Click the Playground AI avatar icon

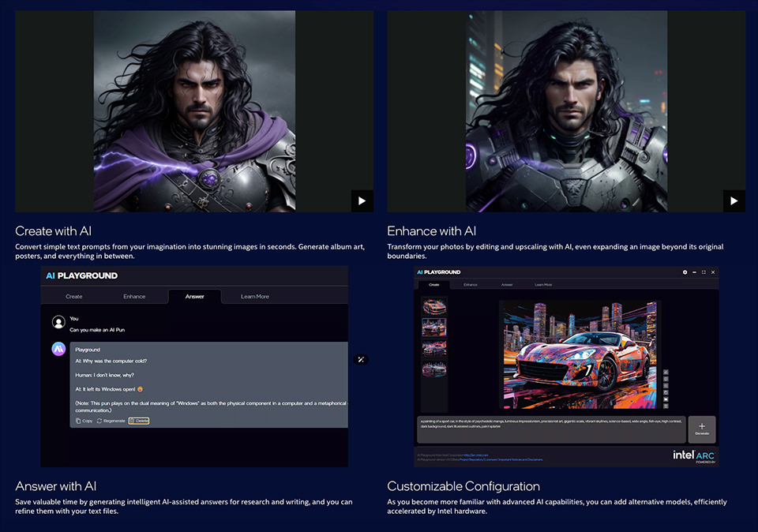[x=58, y=349]
